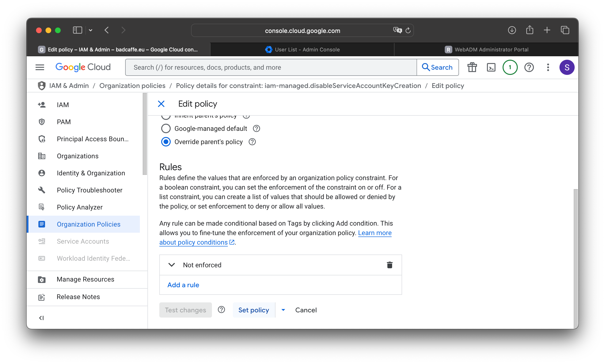Go to IAM & Admin breadcrumb link

pos(69,86)
